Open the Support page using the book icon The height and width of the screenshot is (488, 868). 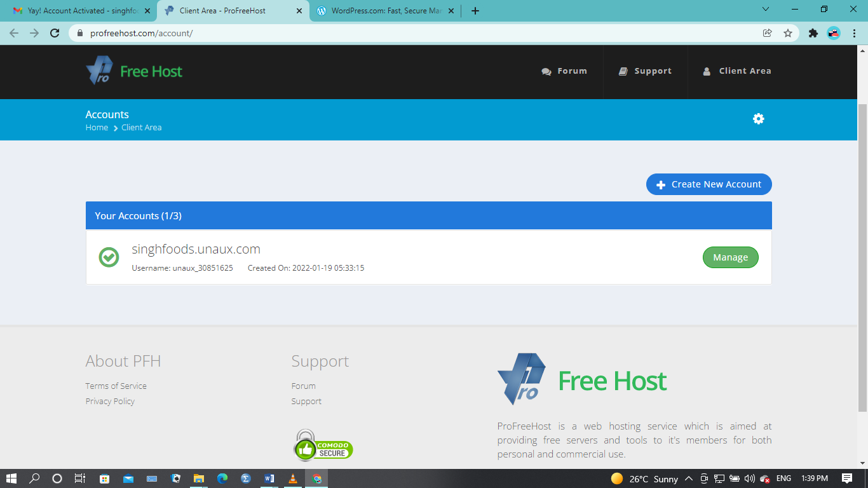(x=623, y=71)
